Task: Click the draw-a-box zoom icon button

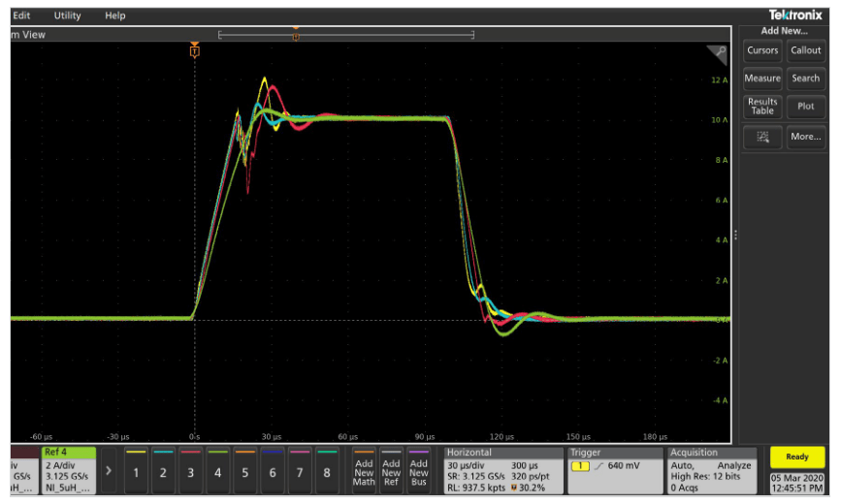Action: click(x=762, y=138)
